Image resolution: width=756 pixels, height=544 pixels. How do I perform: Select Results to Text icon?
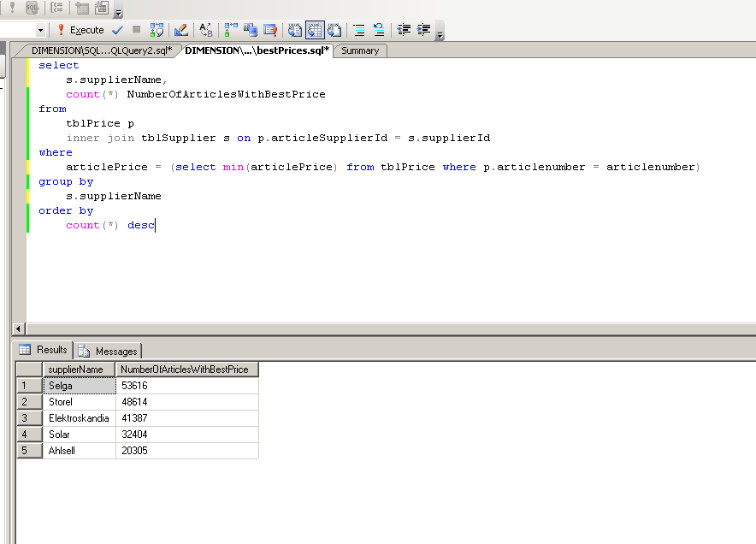pyautogui.click(x=295, y=30)
